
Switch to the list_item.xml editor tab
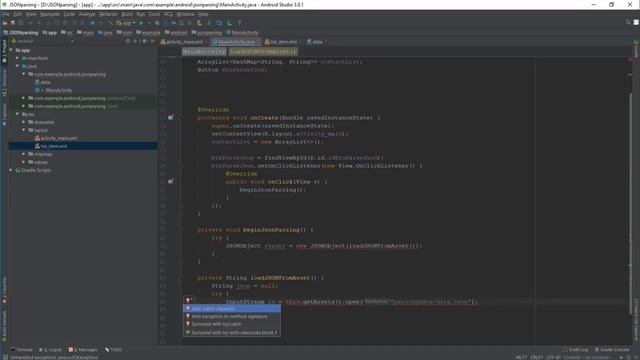[281, 42]
